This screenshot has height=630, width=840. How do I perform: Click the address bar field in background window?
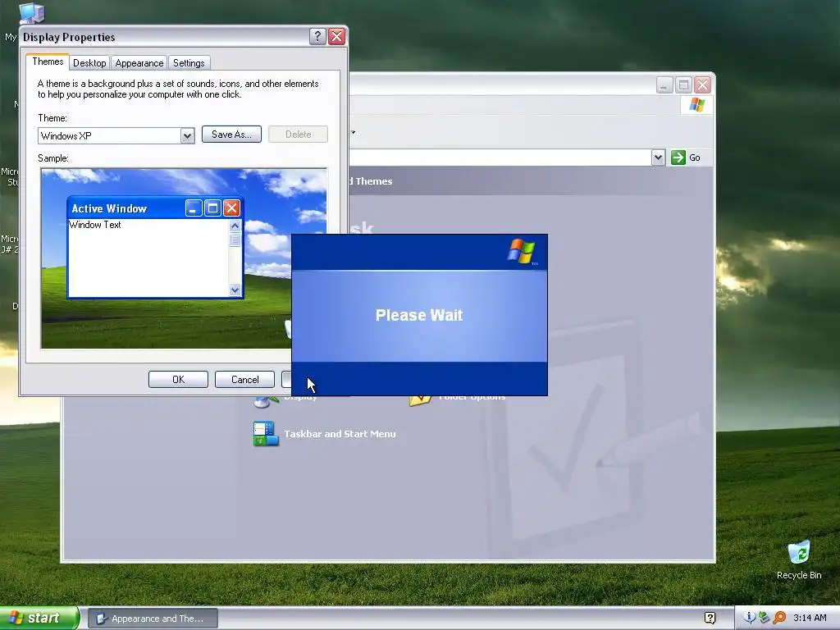[500, 157]
